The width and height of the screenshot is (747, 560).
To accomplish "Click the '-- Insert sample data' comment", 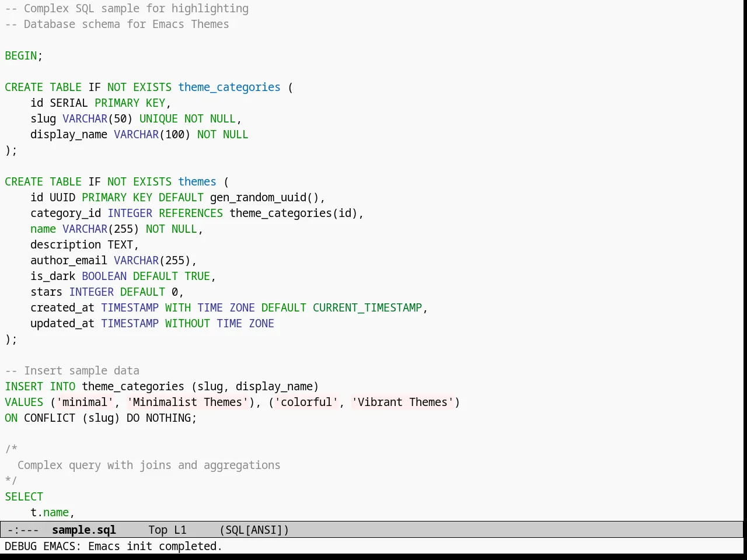I will click(x=72, y=370).
